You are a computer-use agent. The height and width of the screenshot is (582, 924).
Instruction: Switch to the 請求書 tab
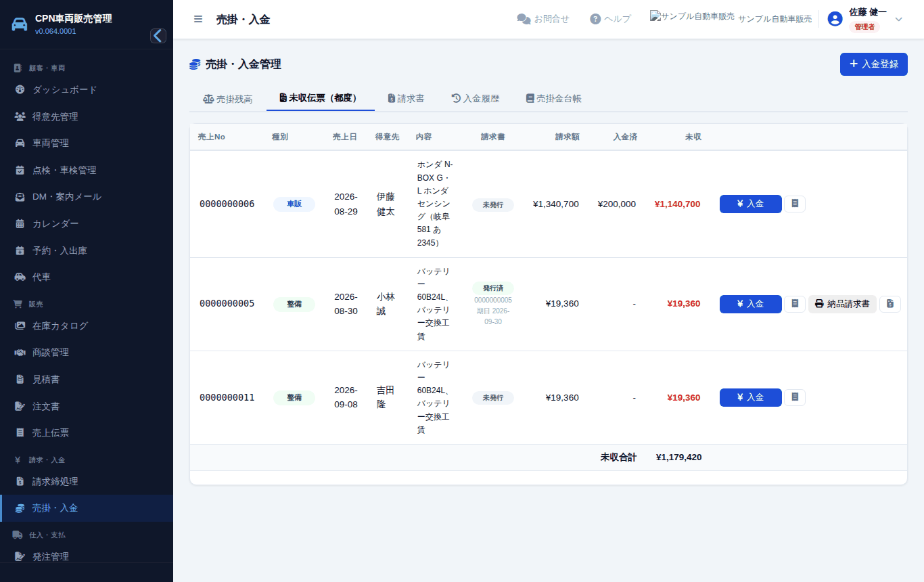click(x=406, y=99)
